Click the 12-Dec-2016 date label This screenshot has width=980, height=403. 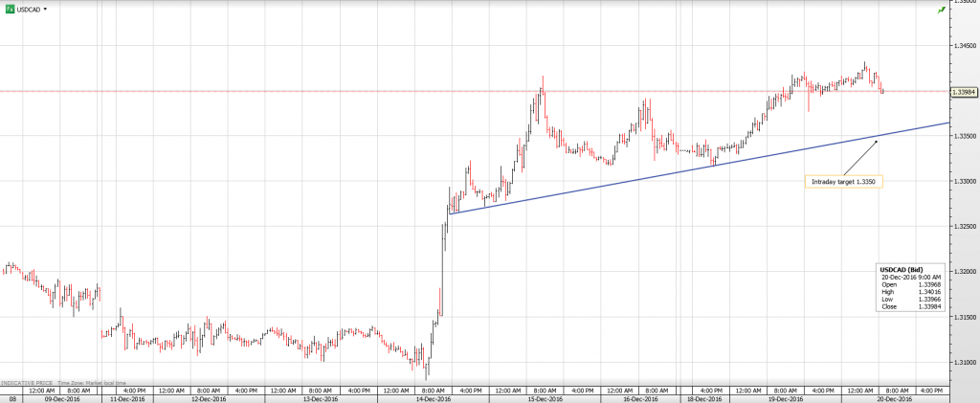[x=208, y=398]
